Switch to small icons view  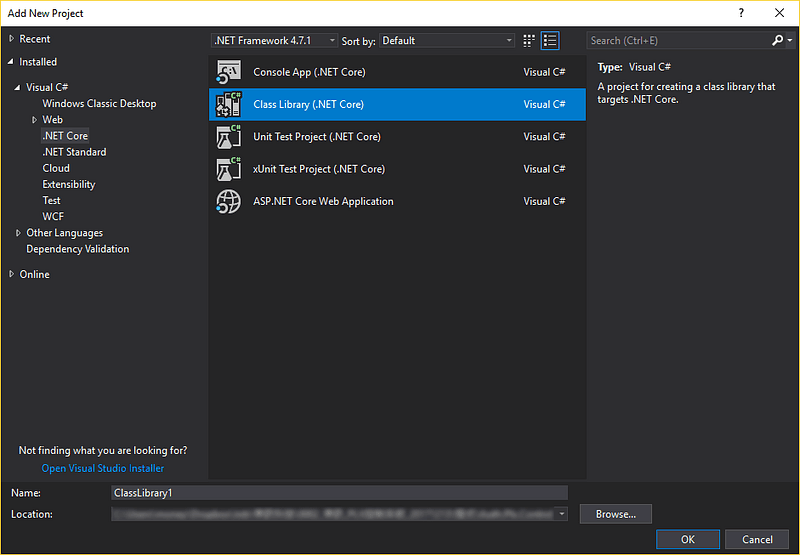(529, 40)
